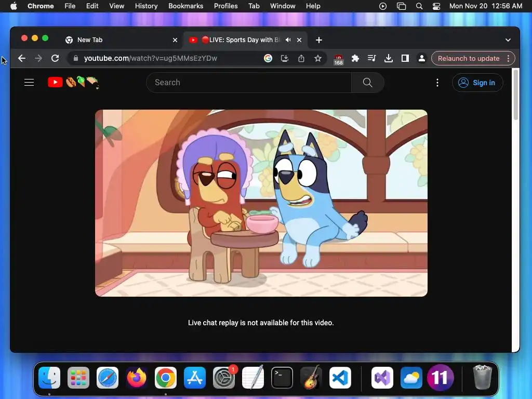
Task: Open the Window menu
Action: coord(283,6)
